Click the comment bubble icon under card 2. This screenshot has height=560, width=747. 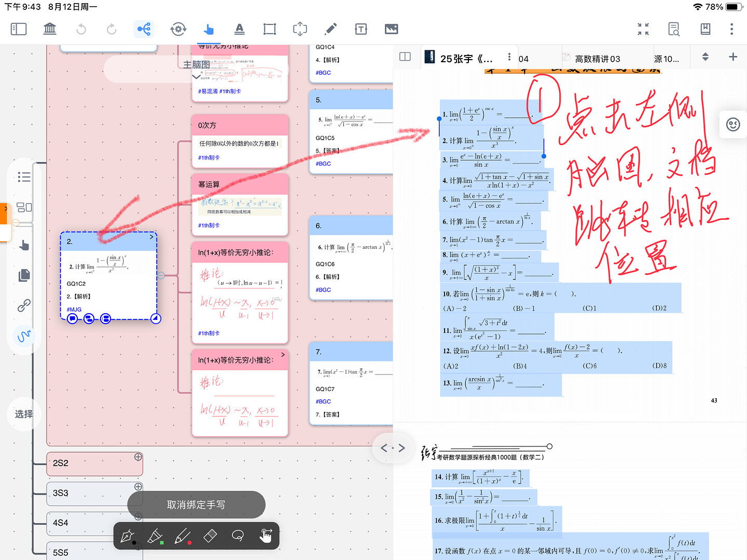[x=73, y=318]
